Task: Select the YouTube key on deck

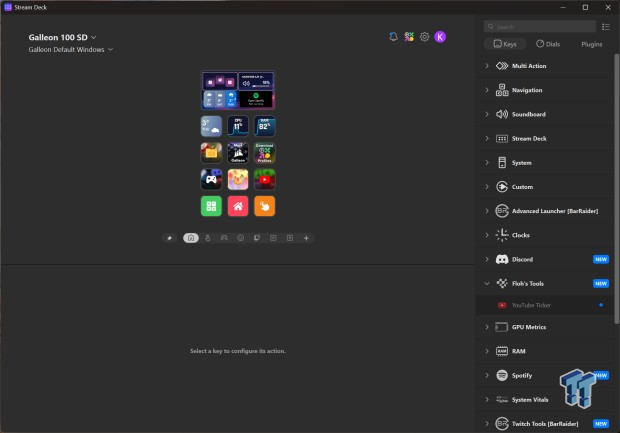Action: coord(264,180)
